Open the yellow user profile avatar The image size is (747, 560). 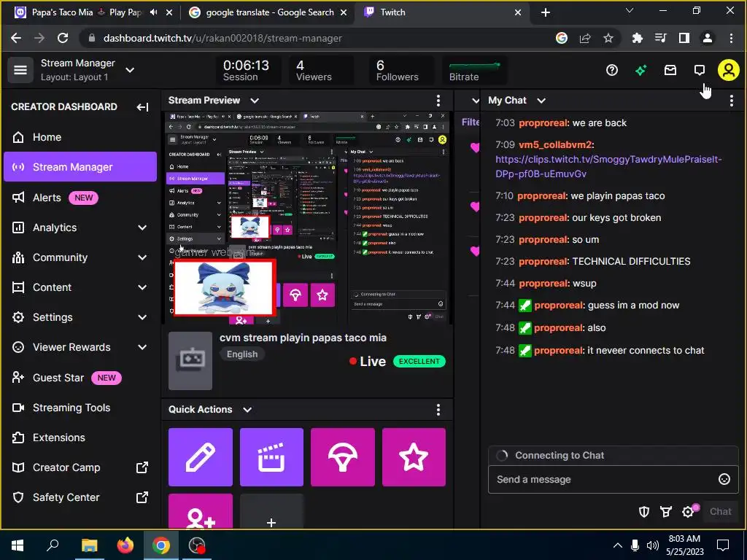729,71
